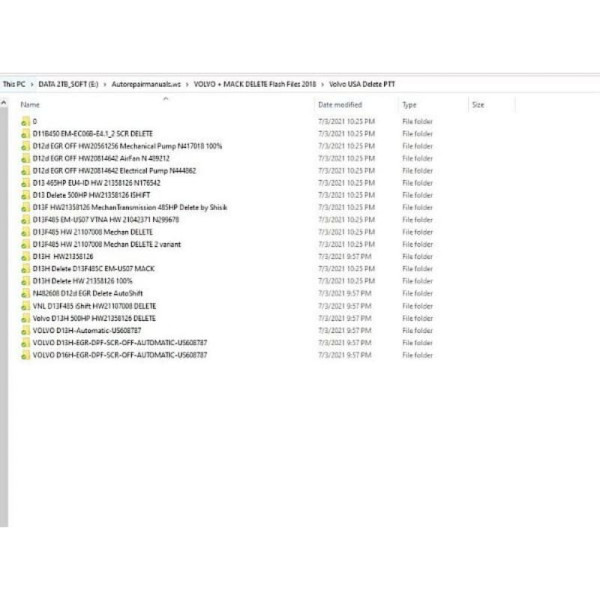Select D13F485 Mechan DELETE 2 variant folder

(100, 244)
